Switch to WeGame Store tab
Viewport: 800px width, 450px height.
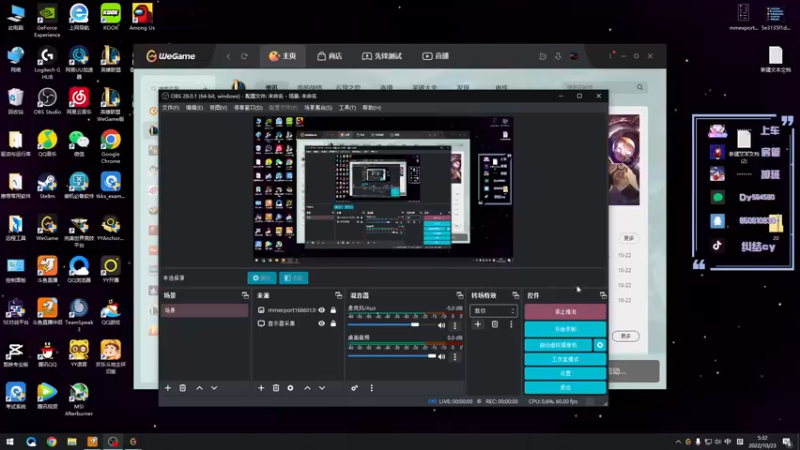point(330,56)
